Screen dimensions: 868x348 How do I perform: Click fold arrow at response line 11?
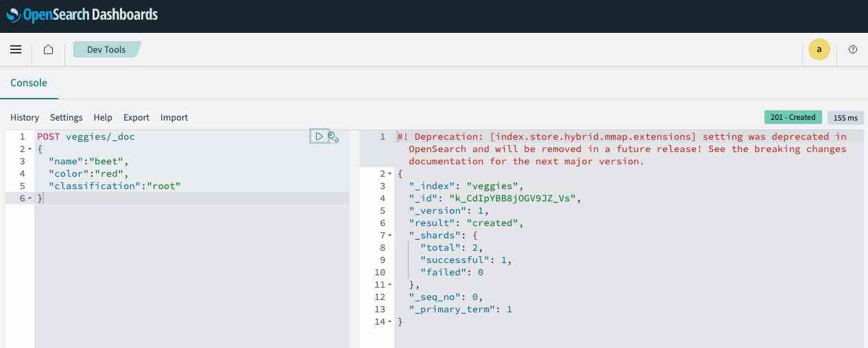pos(390,285)
